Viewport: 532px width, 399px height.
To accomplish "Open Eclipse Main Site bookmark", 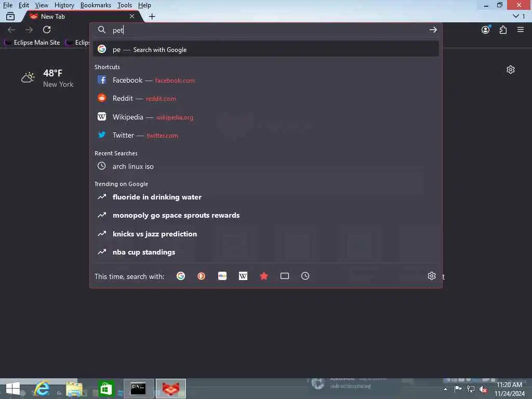I will tap(32, 43).
